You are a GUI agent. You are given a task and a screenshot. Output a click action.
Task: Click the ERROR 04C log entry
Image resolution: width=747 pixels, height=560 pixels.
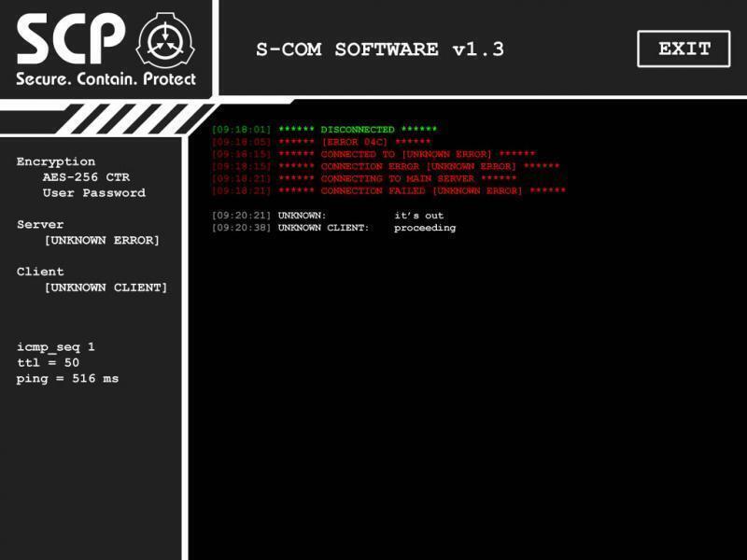(321, 142)
